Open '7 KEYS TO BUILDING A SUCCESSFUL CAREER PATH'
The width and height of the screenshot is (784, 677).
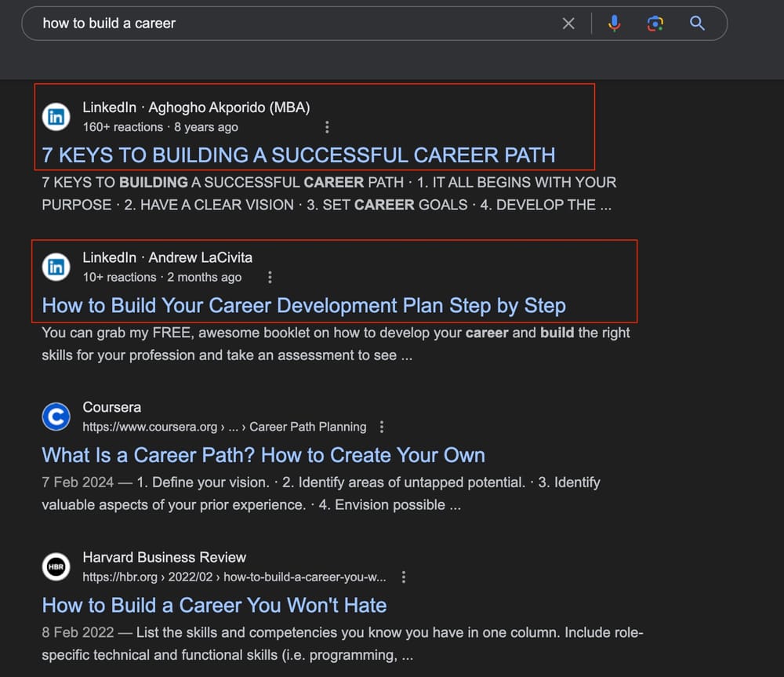click(298, 155)
